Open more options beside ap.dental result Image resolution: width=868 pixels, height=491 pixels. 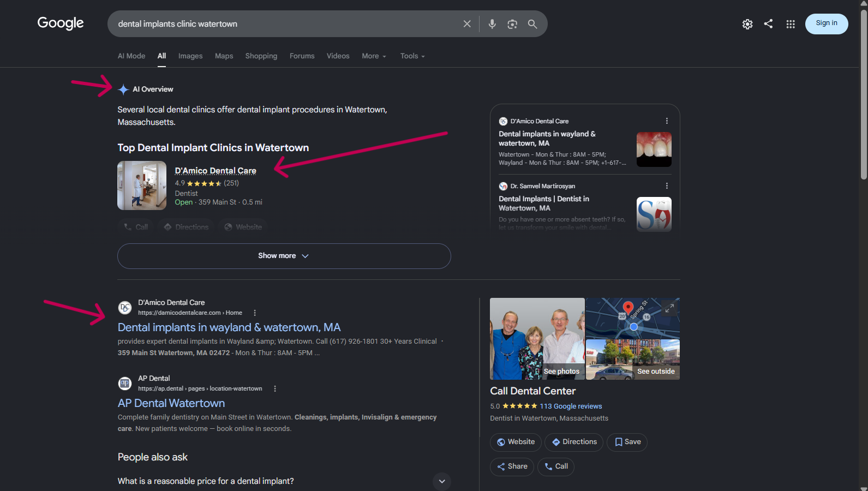click(x=275, y=388)
